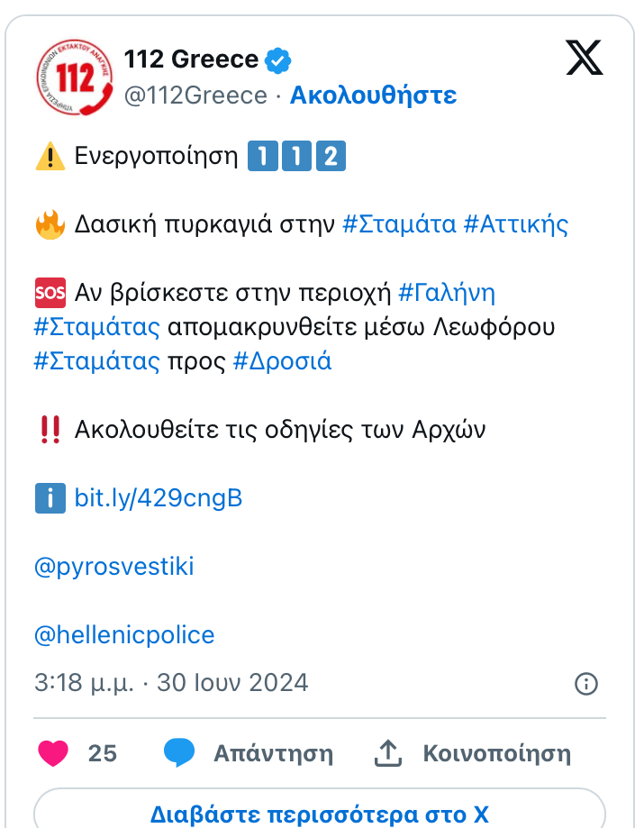
Task: Click the Κοινοποίηση share button
Action: point(497,753)
